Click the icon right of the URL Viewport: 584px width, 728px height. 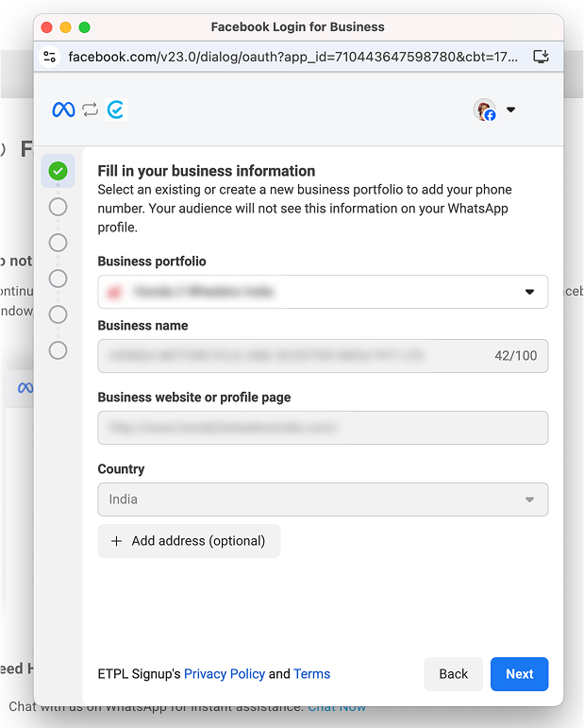541,57
